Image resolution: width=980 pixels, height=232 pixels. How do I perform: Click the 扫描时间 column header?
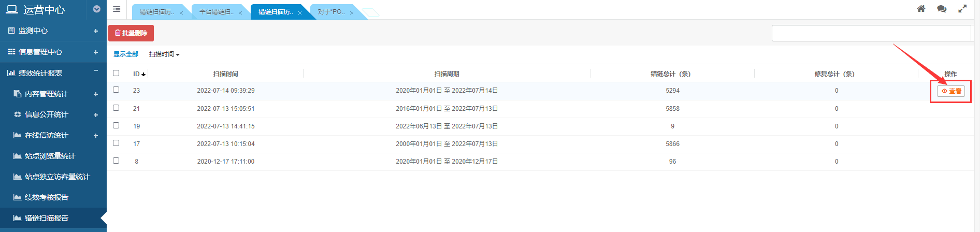pyautogui.click(x=226, y=74)
